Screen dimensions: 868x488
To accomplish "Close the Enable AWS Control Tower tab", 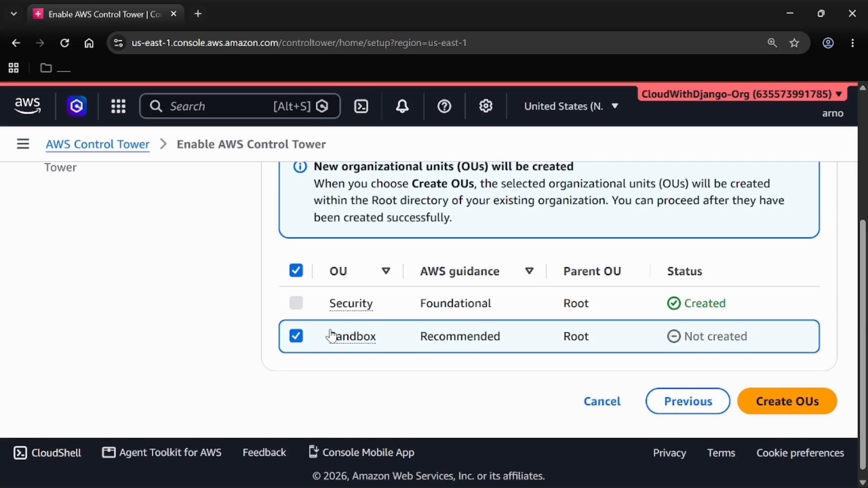I will (x=174, y=14).
